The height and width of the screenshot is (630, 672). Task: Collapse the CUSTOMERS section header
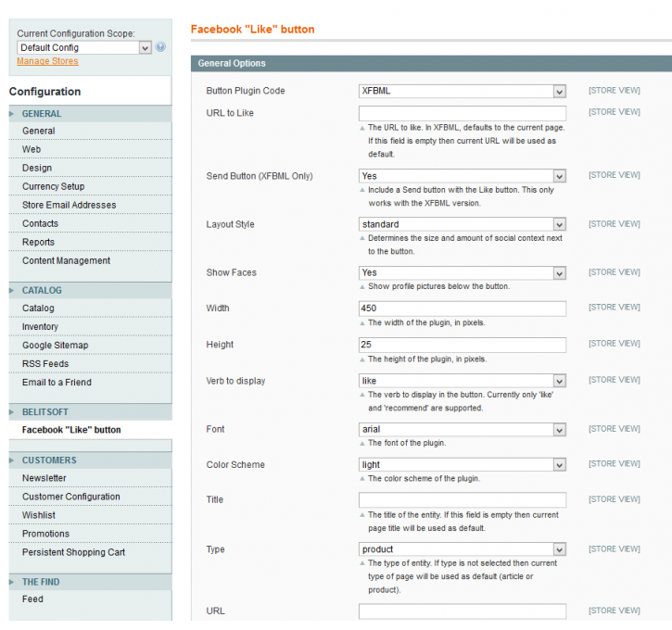pyautogui.click(x=90, y=460)
